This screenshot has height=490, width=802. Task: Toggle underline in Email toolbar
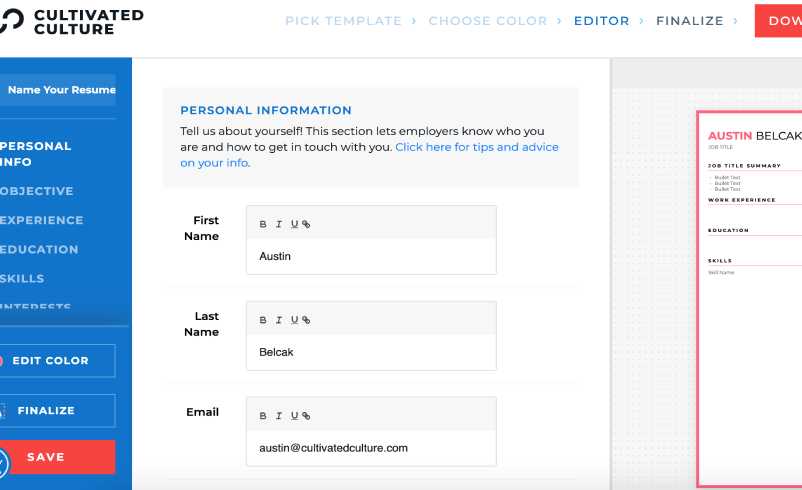point(294,415)
